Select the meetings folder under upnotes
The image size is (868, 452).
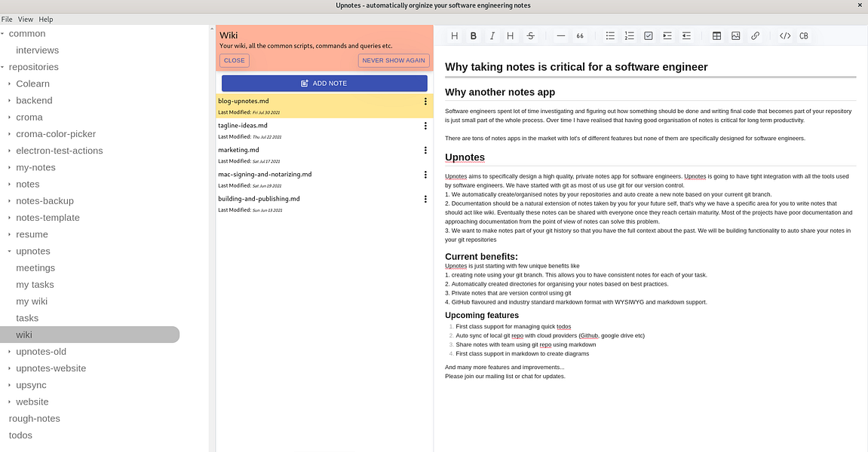click(x=35, y=267)
